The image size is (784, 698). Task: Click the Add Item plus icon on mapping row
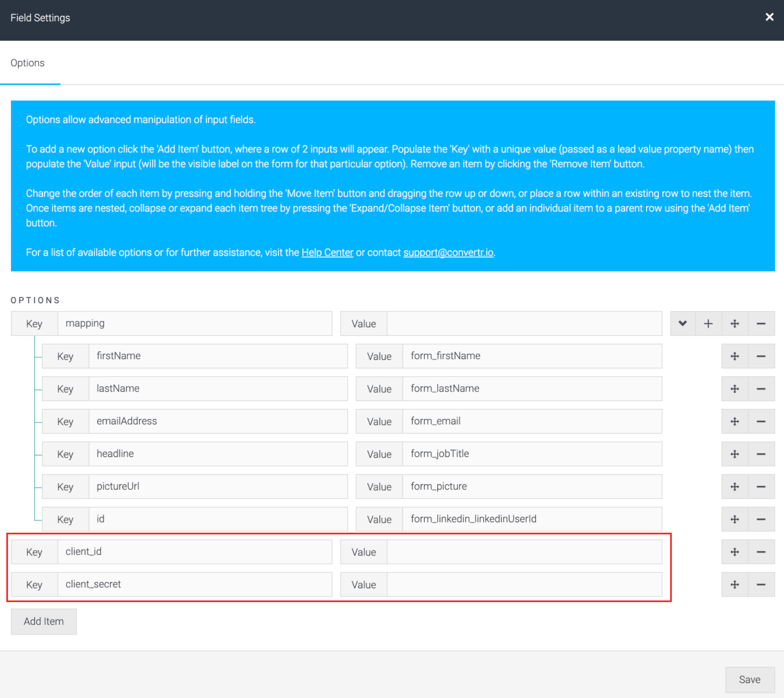coord(708,323)
